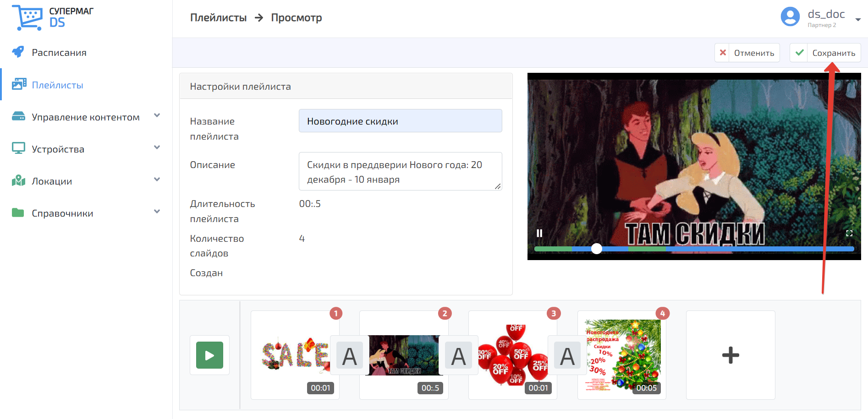Click Создан label

(x=206, y=273)
